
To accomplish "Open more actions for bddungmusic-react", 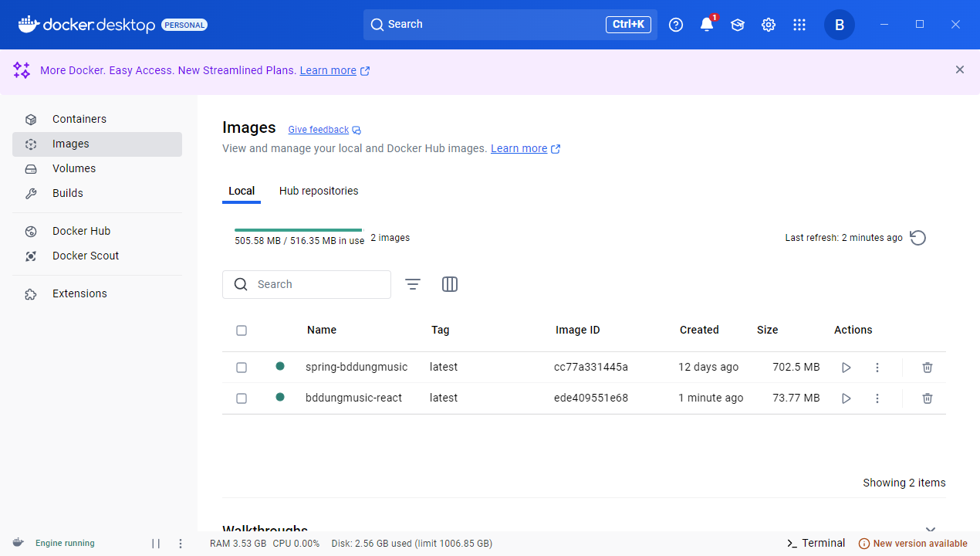I will 877,398.
